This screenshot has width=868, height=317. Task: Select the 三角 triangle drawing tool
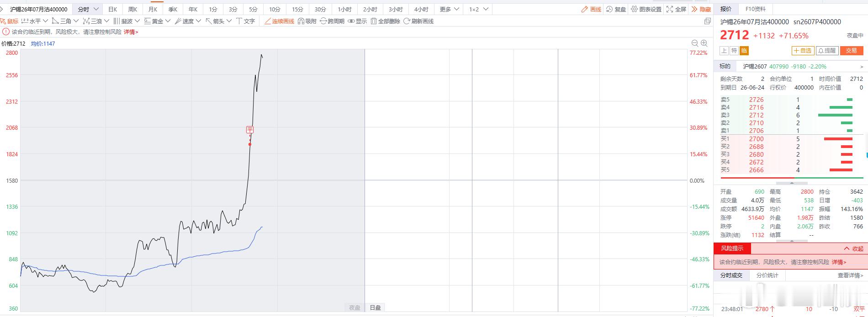[62, 21]
